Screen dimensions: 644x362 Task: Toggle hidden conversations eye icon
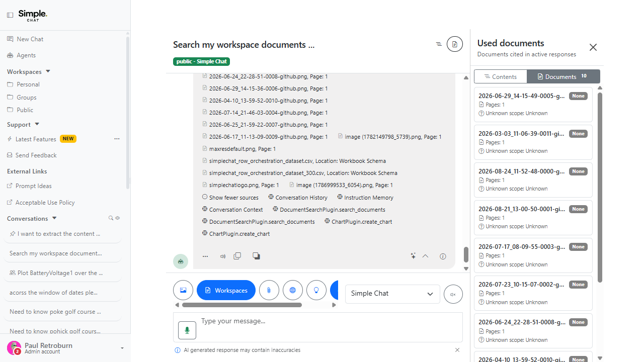(118, 218)
